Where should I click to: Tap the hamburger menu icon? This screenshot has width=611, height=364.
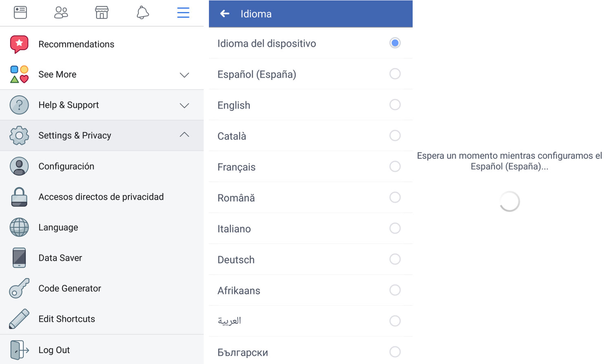pyautogui.click(x=183, y=13)
